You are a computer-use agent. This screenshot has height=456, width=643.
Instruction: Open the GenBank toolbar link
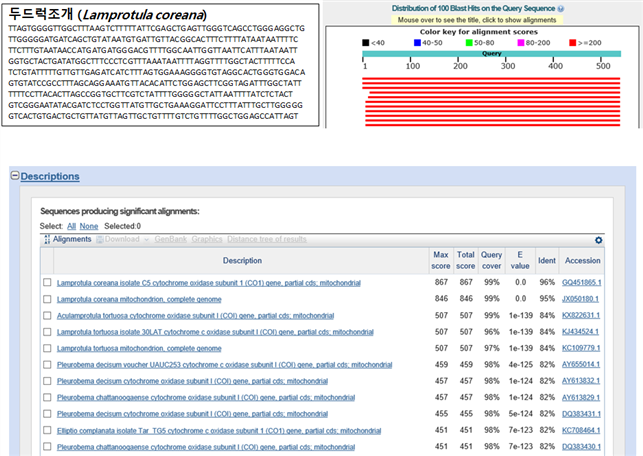coord(171,239)
